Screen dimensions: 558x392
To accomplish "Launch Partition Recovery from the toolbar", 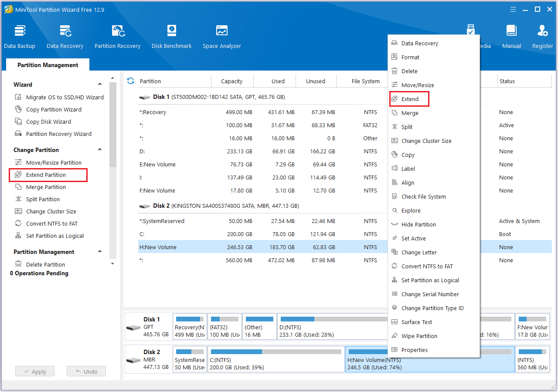I will coord(118,37).
